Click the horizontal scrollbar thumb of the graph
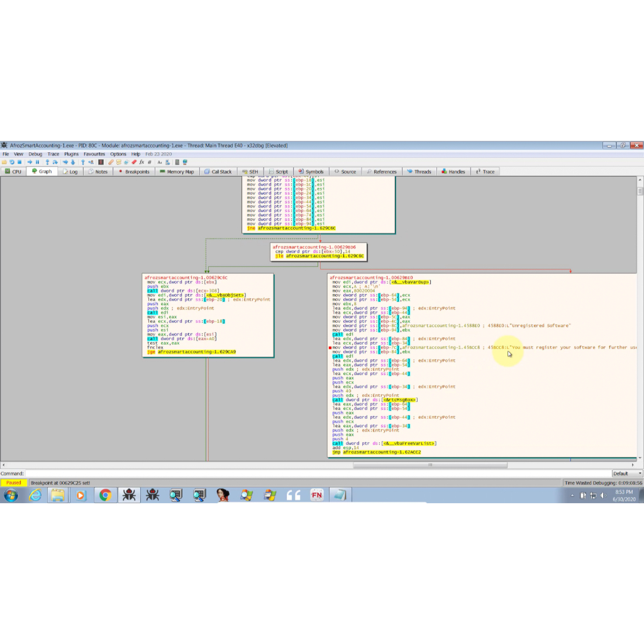 [x=430, y=465]
